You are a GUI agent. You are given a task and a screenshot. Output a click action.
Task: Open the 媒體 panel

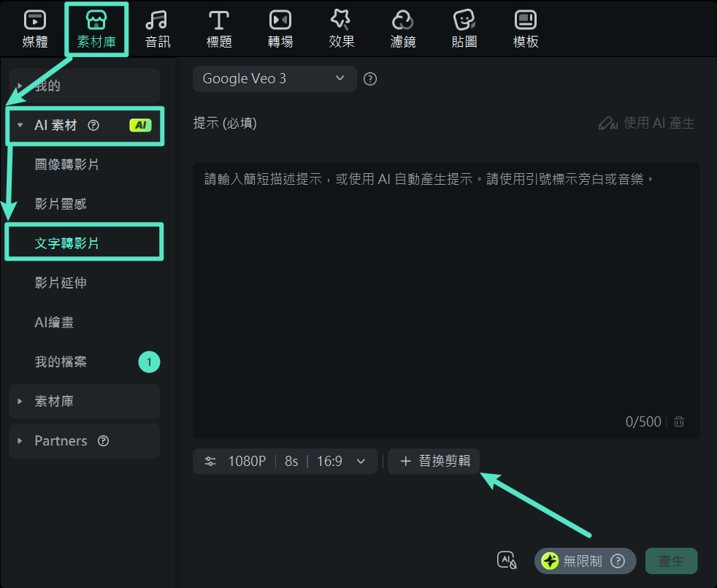[34, 28]
